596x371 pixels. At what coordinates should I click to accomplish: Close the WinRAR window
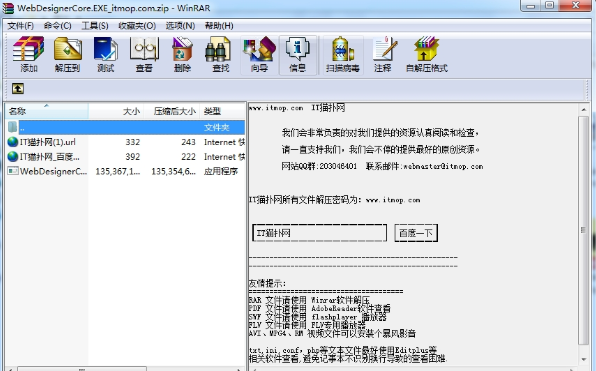click(x=575, y=6)
